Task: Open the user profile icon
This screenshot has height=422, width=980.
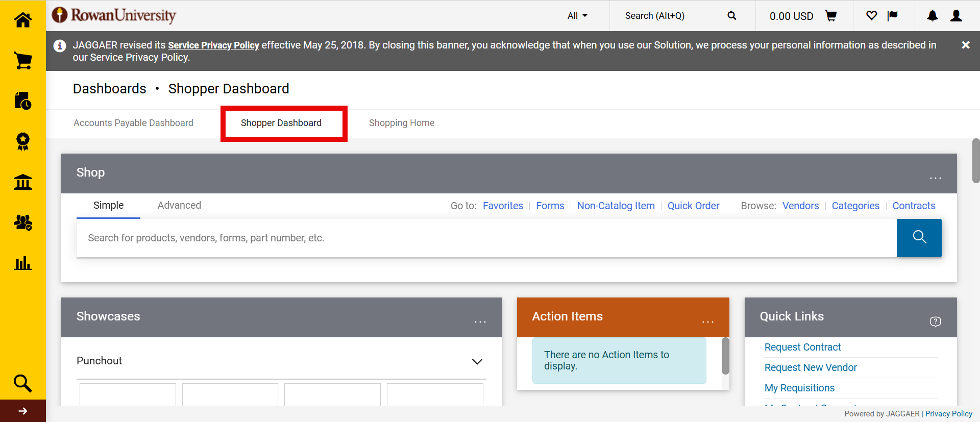Action: pyautogui.click(x=956, y=16)
